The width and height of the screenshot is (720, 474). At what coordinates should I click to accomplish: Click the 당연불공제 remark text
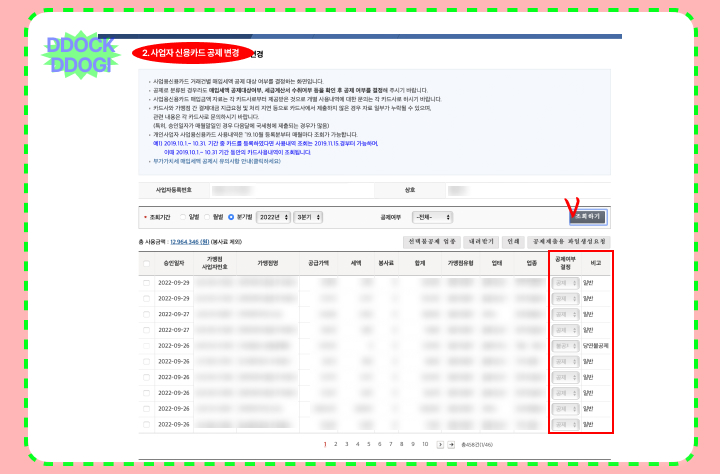tap(596, 346)
